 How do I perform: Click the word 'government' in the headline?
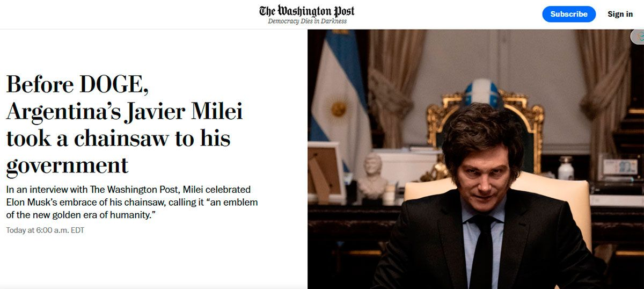[x=67, y=165]
